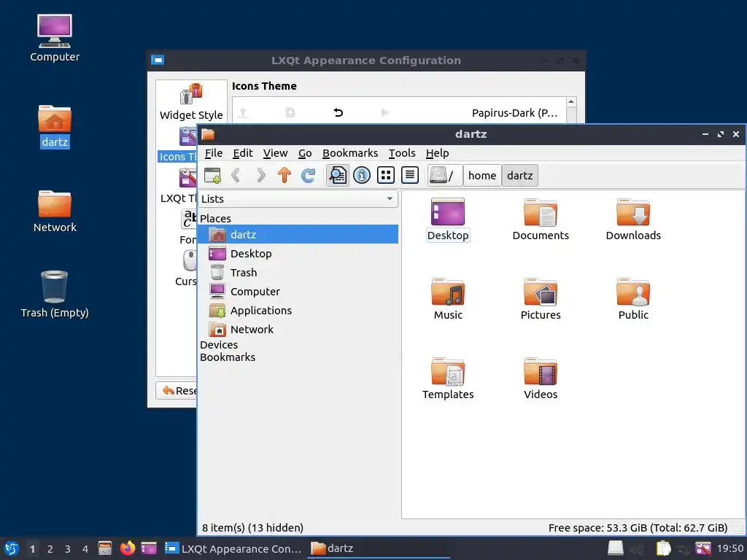Viewport: 747px width, 560px height.
Task: Select the Public folder icon
Action: [633, 300]
